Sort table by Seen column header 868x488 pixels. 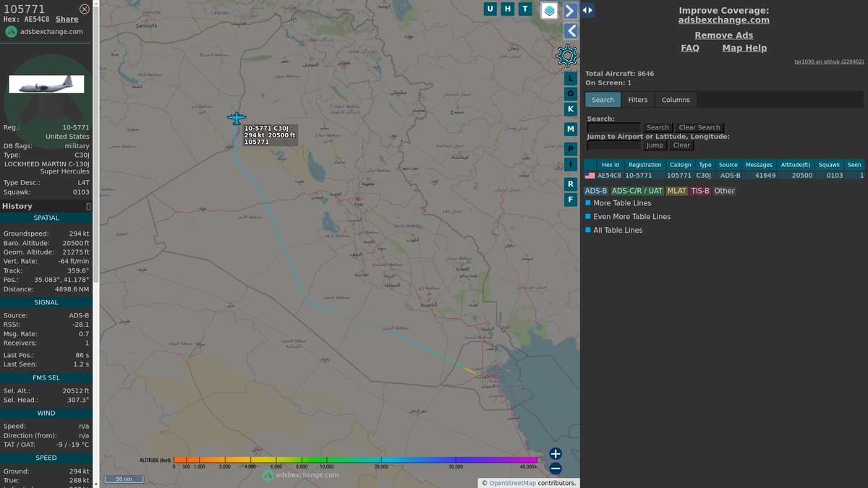click(x=854, y=165)
